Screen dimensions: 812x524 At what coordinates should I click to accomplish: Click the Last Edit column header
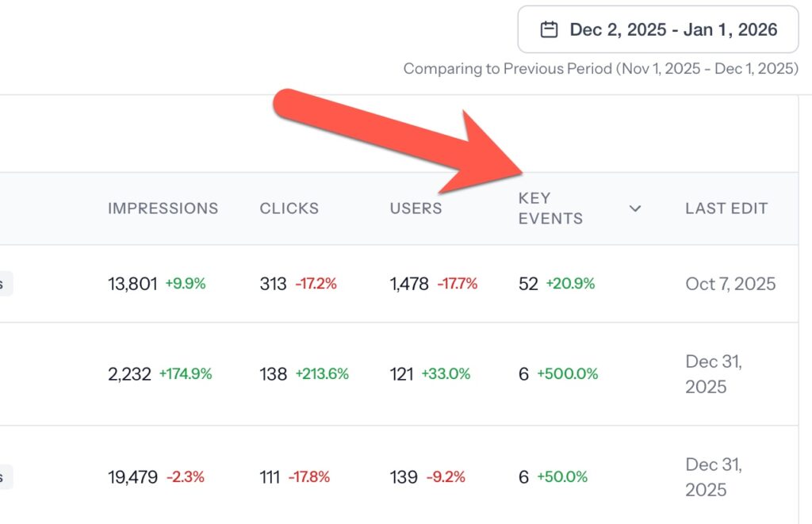pyautogui.click(x=726, y=208)
